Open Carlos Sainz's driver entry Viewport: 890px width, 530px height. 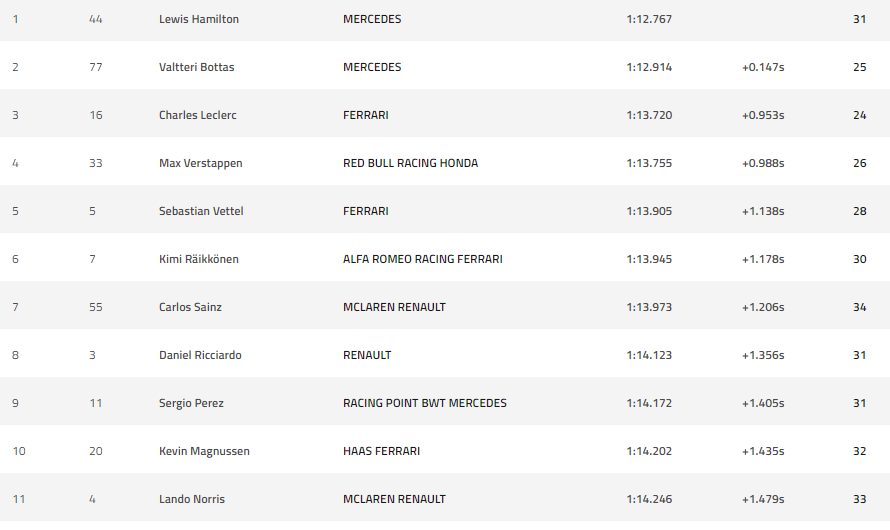coord(190,307)
